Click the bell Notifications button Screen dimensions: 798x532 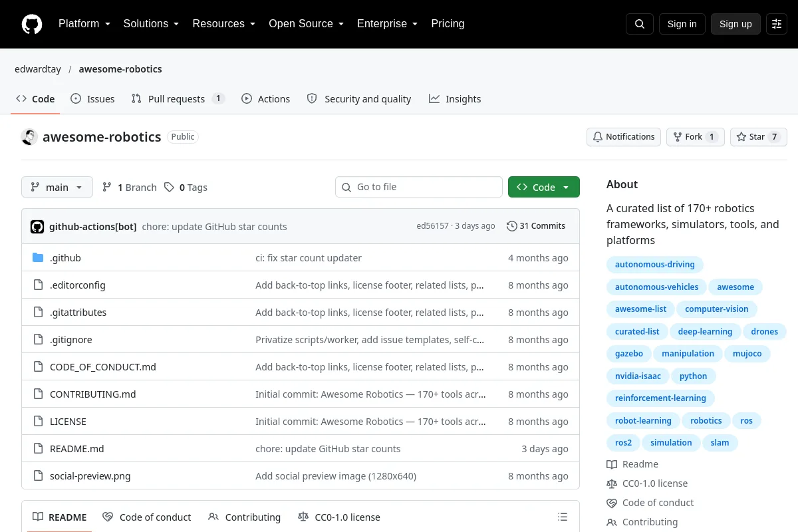point(624,137)
